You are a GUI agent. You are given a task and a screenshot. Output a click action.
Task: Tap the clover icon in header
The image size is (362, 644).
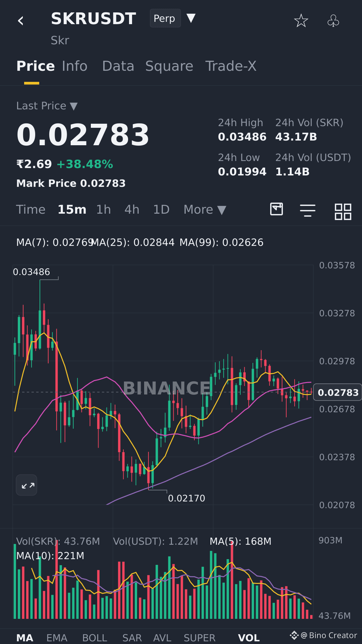pos(333,21)
